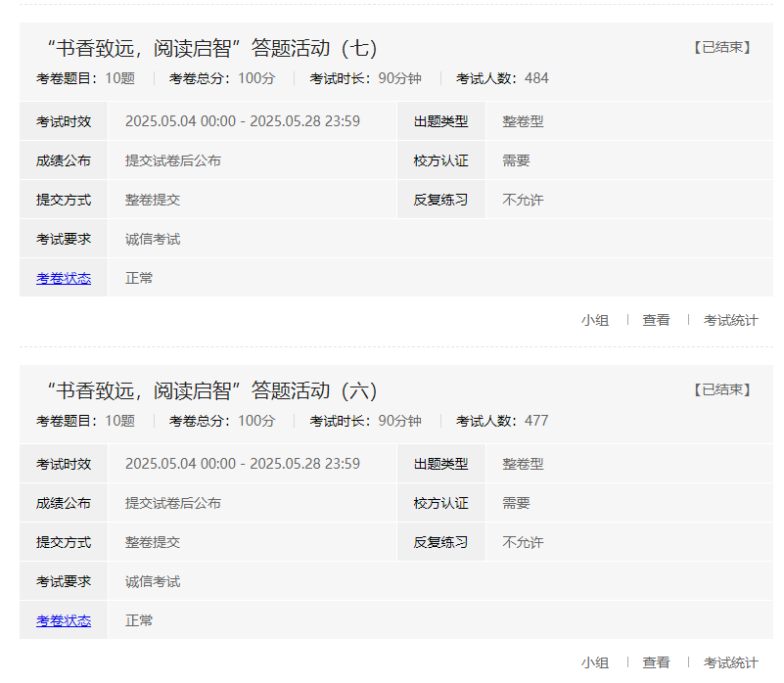
Task: Click 查看 under answer activity (七)
Action: pos(656,320)
